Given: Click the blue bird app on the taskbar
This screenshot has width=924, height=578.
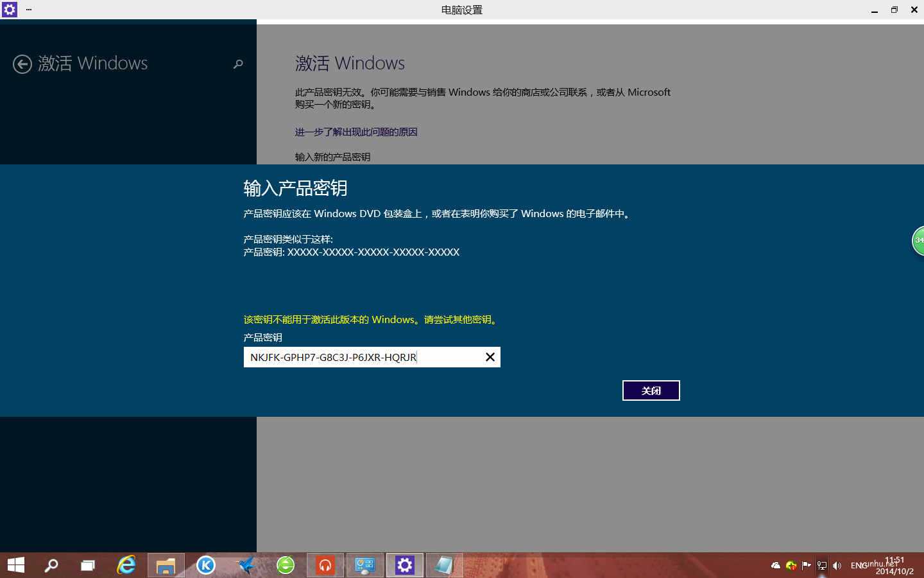Looking at the screenshot, I should pos(245,565).
